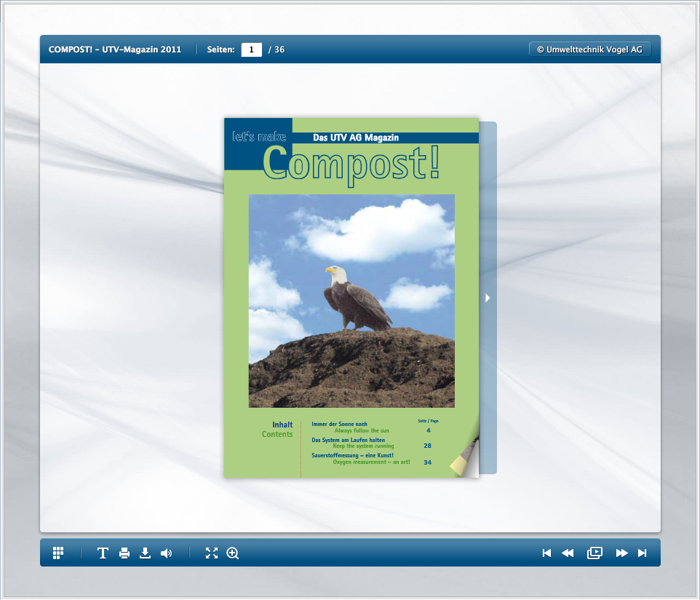Select the text mode tool

[x=103, y=553]
